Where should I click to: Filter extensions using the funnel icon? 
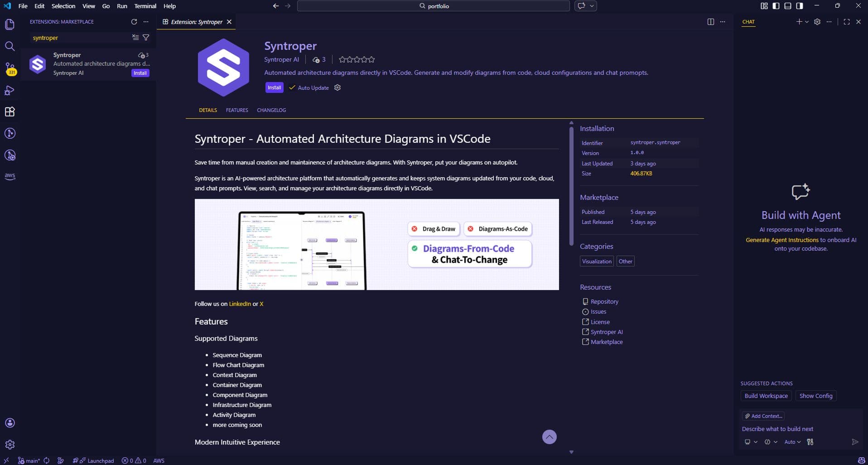click(146, 38)
